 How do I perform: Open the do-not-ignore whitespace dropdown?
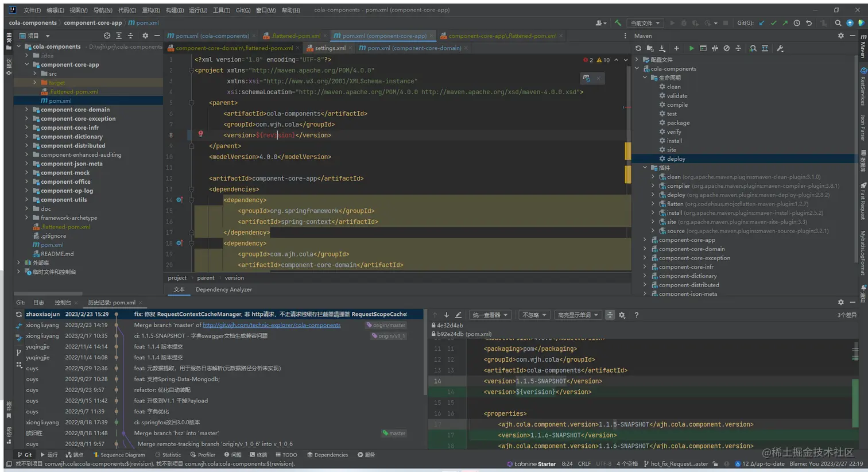click(534, 315)
